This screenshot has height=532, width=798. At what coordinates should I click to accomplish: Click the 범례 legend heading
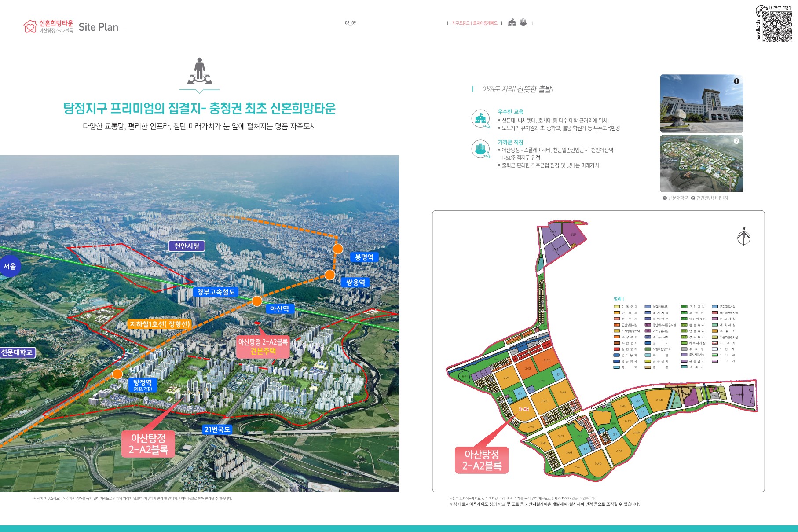click(x=619, y=299)
